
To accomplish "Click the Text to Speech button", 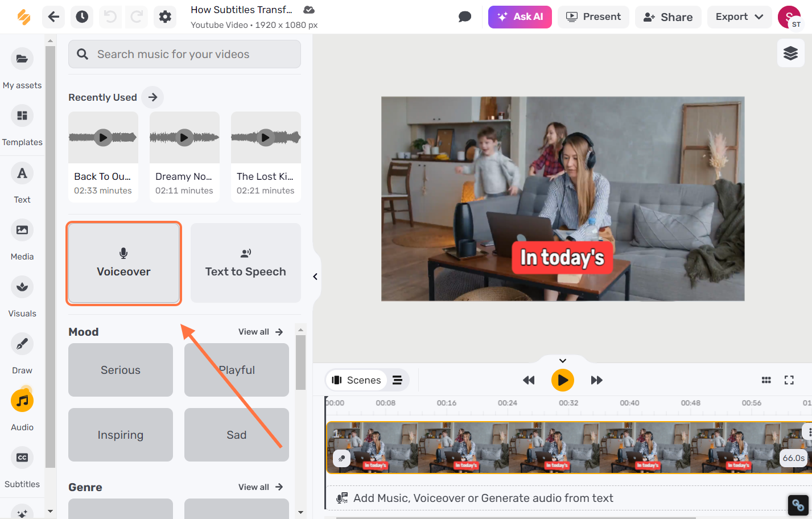I will click(246, 263).
